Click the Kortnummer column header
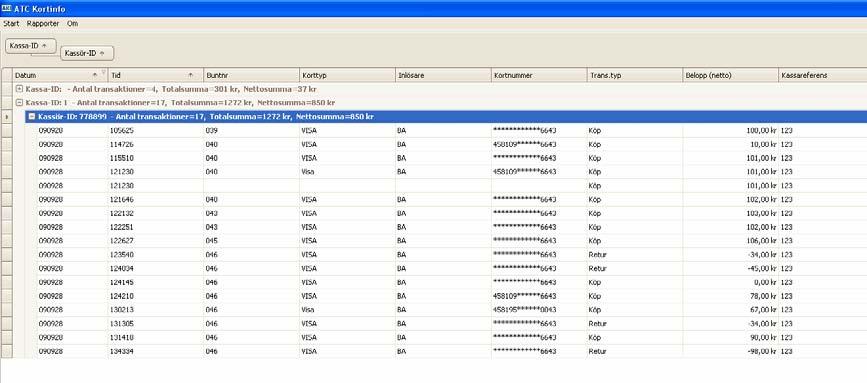This screenshot has height=383, width=867. [x=539, y=75]
